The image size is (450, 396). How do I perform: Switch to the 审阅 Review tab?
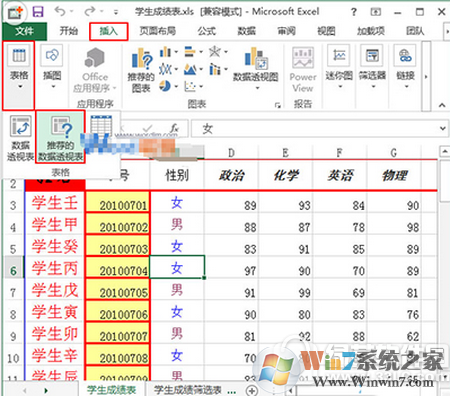click(x=286, y=31)
